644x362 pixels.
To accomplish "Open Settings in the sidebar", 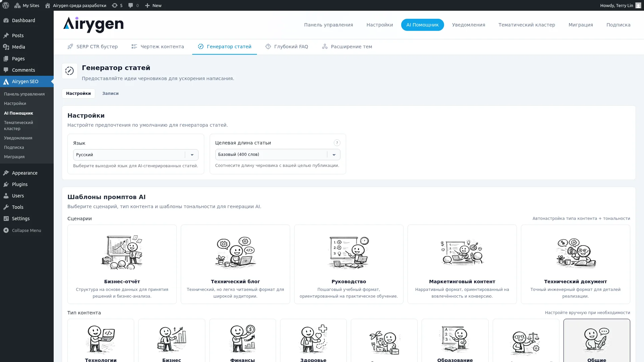I will [x=27, y=219].
